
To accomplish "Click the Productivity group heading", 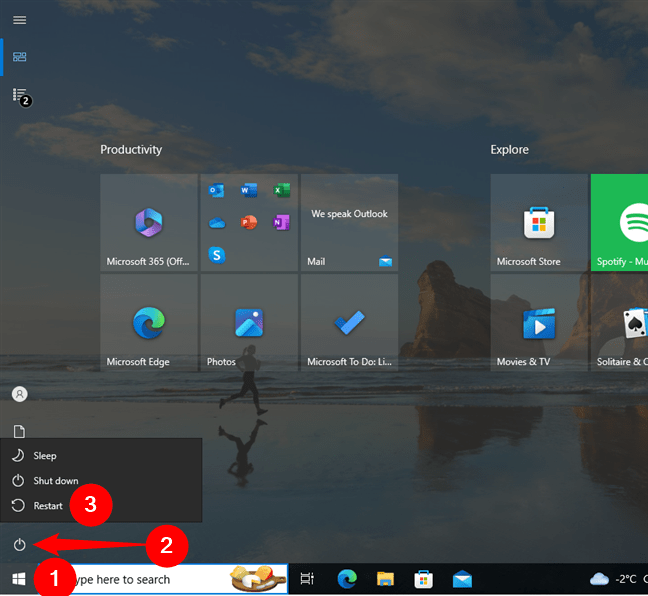I will tap(131, 150).
